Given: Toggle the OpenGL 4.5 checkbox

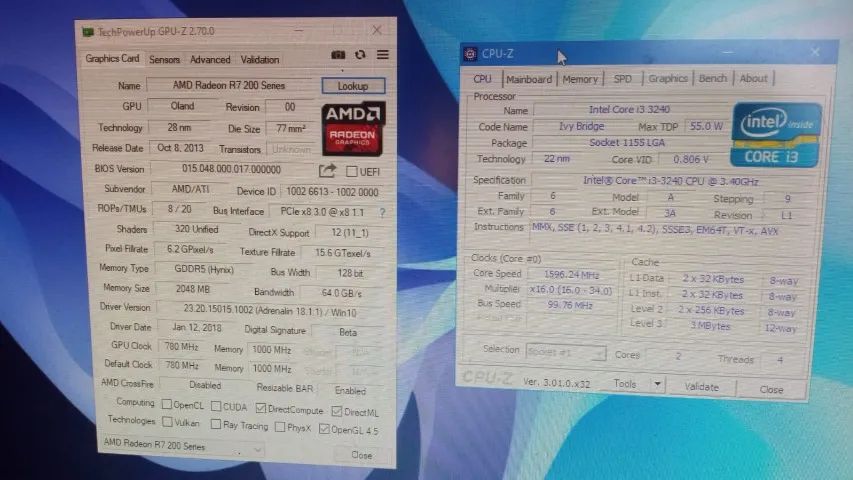Looking at the screenshot, I should (x=324, y=429).
